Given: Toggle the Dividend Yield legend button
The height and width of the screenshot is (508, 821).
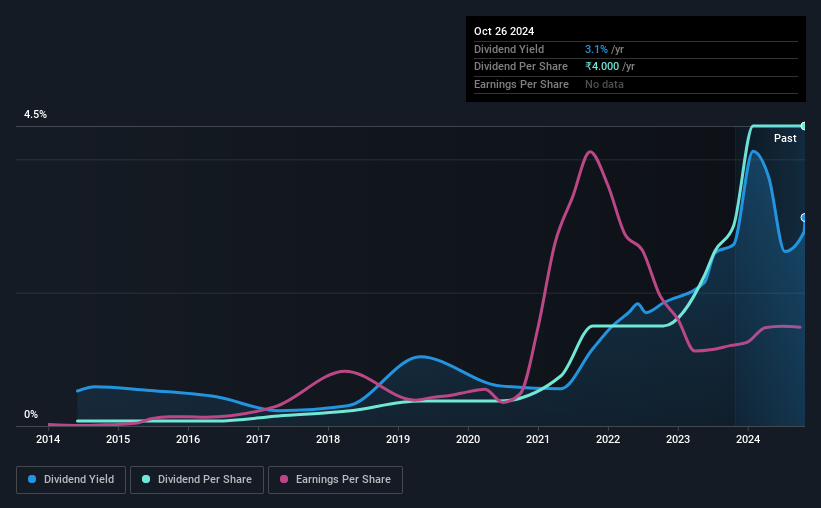Looking at the screenshot, I should coord(71,480).
